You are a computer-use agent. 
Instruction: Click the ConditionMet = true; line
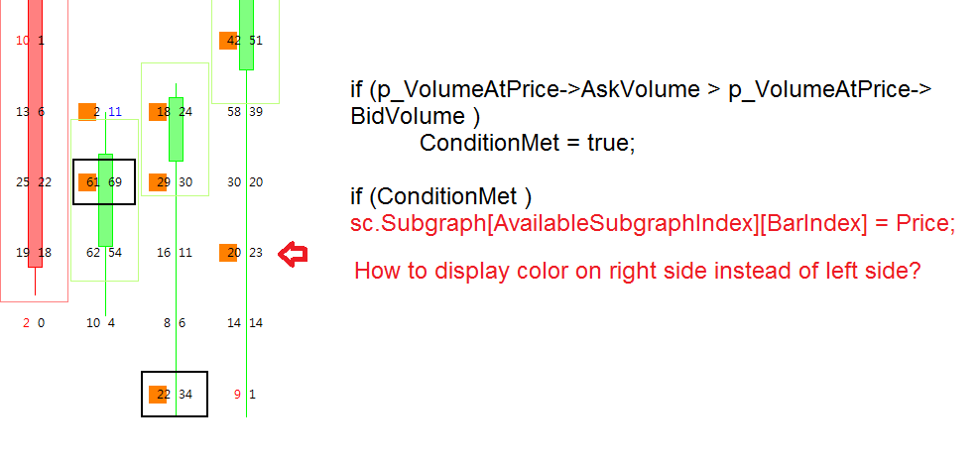point(527,143)
